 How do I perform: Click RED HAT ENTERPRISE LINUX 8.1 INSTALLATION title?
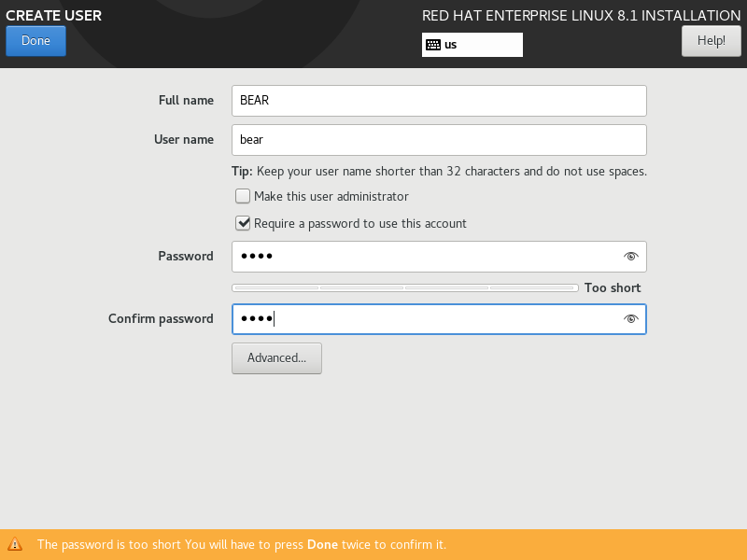[x=581, y=15]
